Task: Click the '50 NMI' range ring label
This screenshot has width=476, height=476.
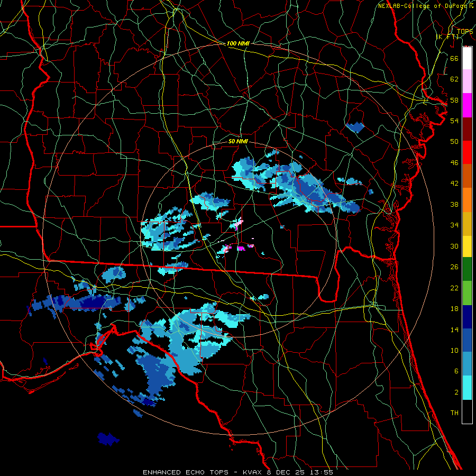Action: click(238, 141)
